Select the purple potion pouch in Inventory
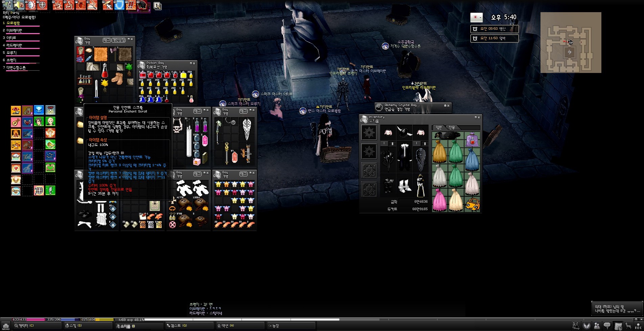Screen dimensions: 644x331 tap(472, 139)
